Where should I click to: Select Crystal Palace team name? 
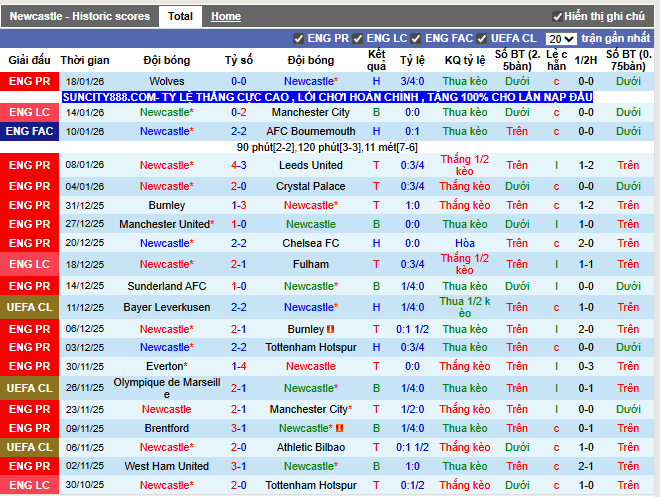pos(311,186)
